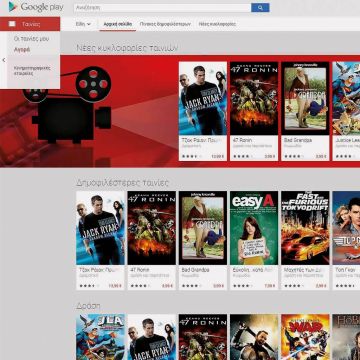Click Τζακ Ράιαν title in new releases banner
This screenshot has height=360, width=360.
(202, 140)
